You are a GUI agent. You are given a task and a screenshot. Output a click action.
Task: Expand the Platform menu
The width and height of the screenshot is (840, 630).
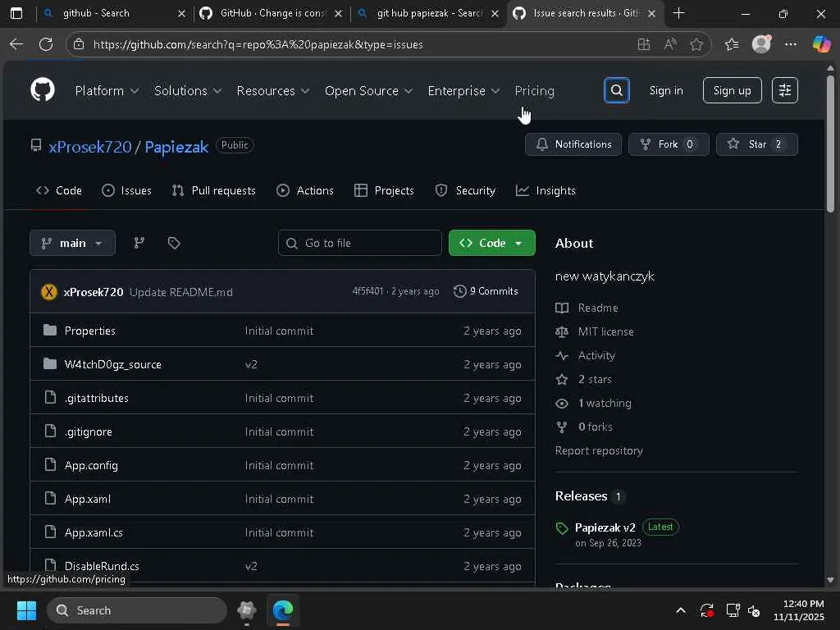tap(107, 90)
